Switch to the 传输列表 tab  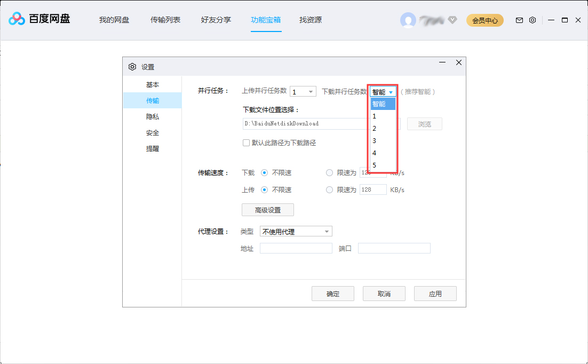coord(165,20)
